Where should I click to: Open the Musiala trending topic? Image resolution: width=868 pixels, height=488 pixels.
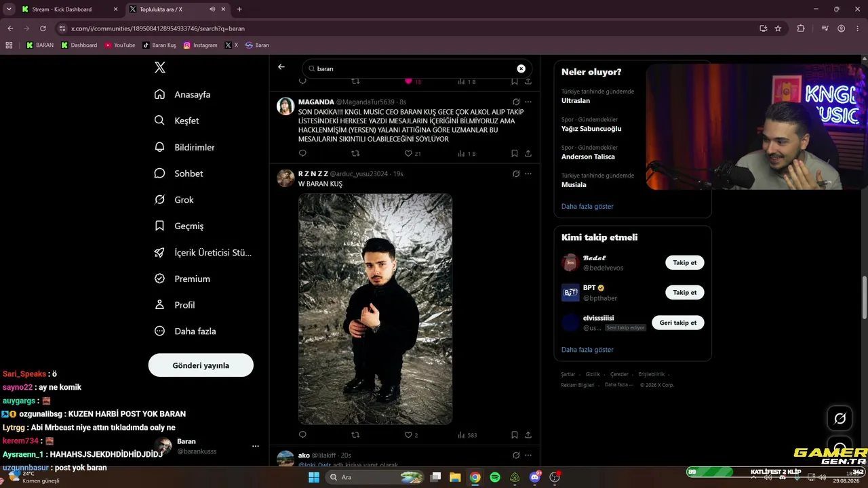coord(574,184)
